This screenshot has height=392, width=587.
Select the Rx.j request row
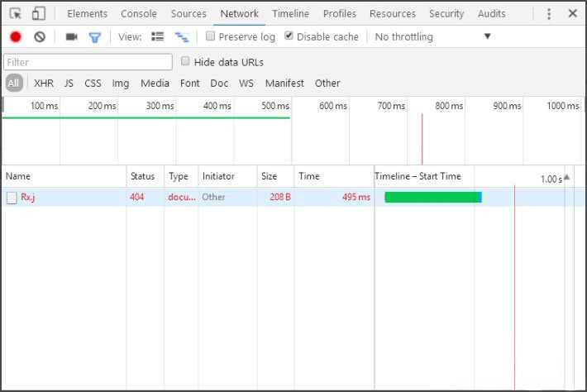click(x=293, y=197)
